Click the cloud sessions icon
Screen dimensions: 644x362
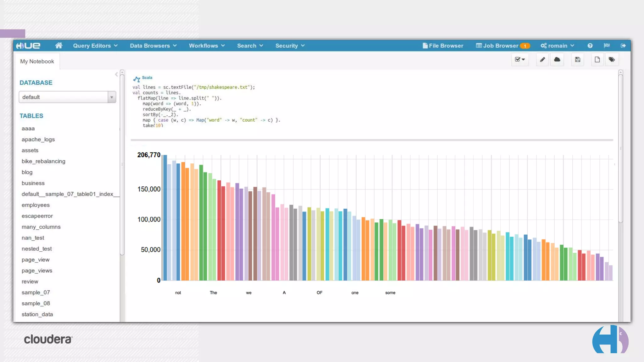557,60
